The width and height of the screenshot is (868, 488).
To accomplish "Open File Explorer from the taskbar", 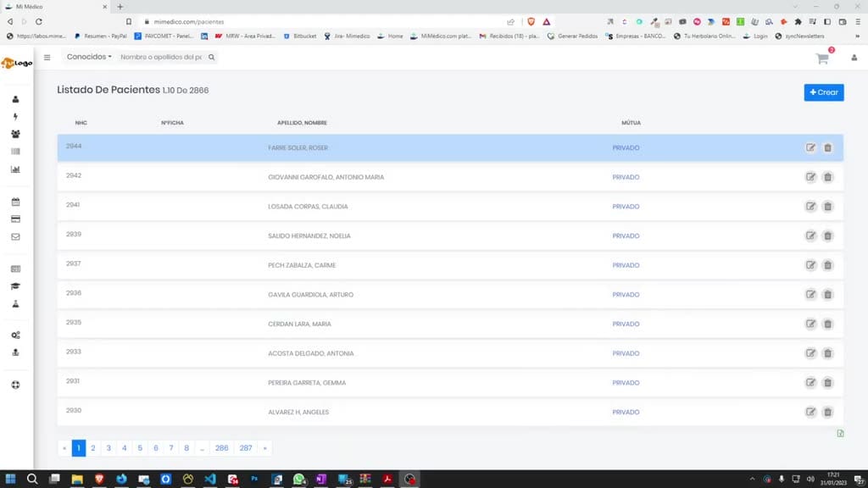I will tap(77, 479).
